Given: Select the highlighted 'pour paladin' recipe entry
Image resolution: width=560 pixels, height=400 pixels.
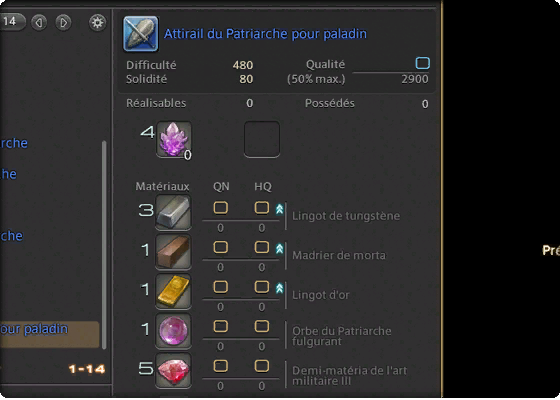Looking at the screenshot, I should click(x=49, y=334).
